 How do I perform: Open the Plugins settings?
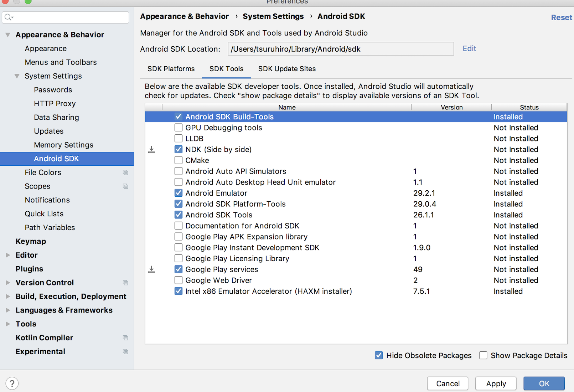29,269
